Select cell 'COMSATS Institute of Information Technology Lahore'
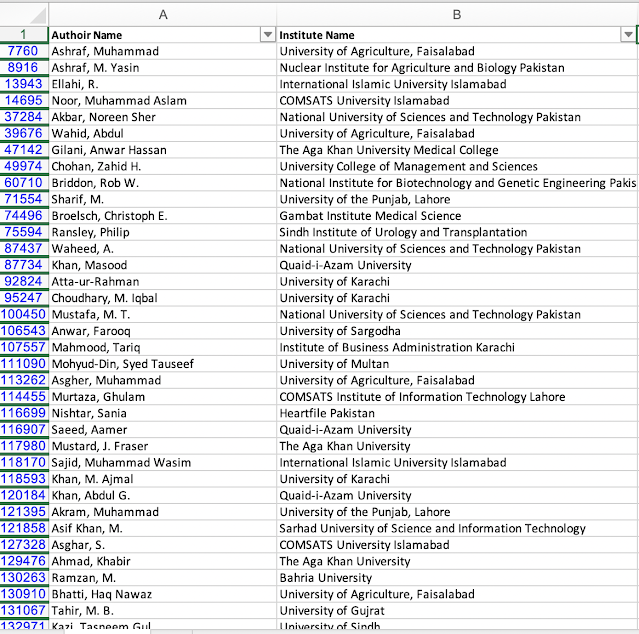Image resolution: width=639 pixels, height=634 pixels. click(457, 397)
